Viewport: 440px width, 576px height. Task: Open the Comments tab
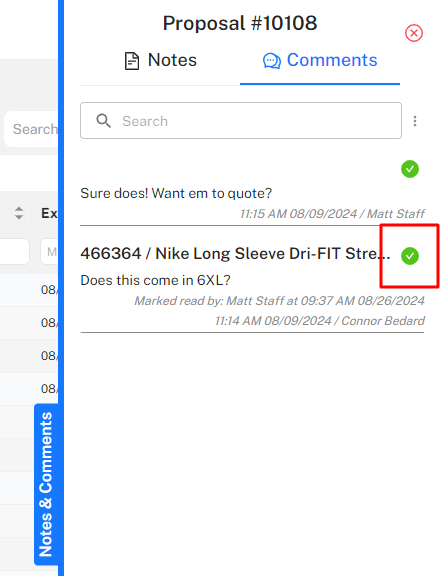pos(320,60)
